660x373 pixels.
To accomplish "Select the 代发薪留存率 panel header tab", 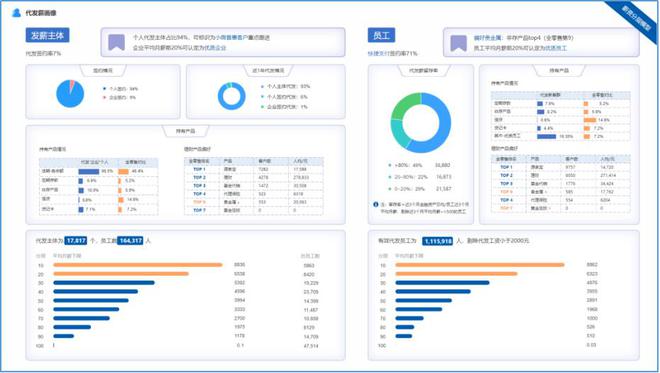I will (423, 70).
